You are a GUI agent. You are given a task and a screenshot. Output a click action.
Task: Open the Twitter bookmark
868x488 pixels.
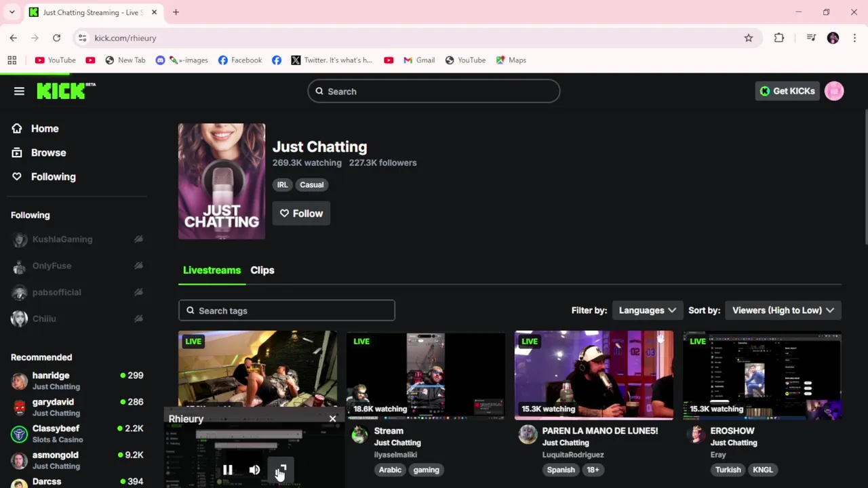tap(332, 60)
